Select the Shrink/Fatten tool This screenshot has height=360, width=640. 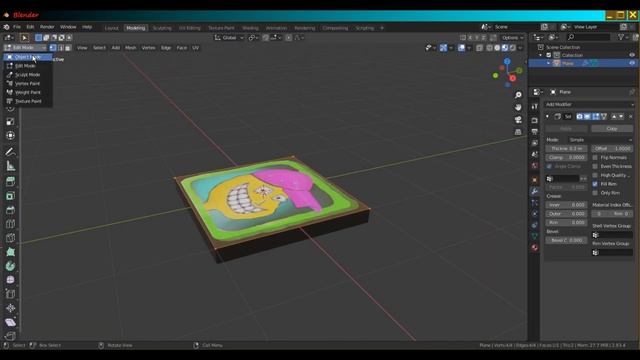[x=11, y=308]
